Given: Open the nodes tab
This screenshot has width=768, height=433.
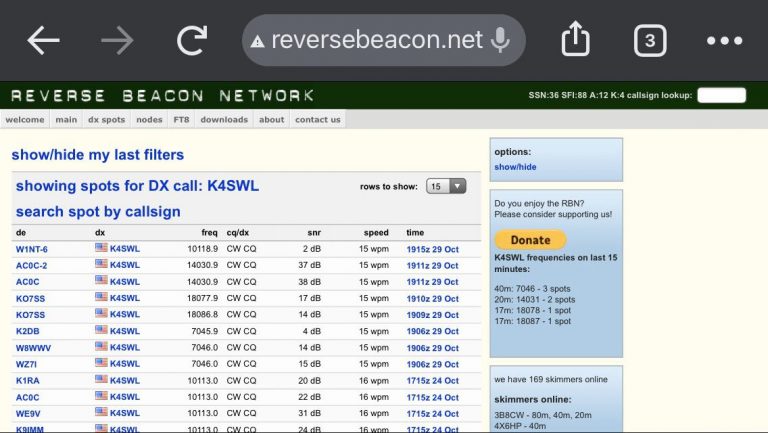Looking at the screenshot, I should tap(149, 120).
